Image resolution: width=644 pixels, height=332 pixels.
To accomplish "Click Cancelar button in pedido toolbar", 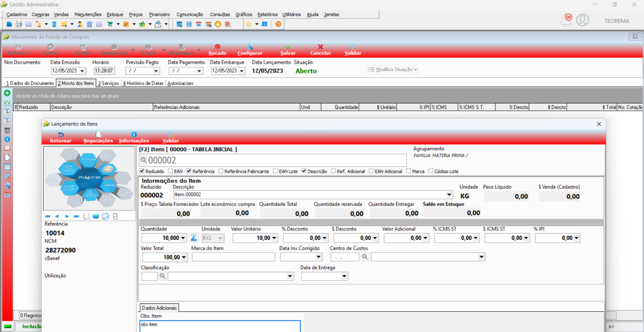I will tap(321, 50).
